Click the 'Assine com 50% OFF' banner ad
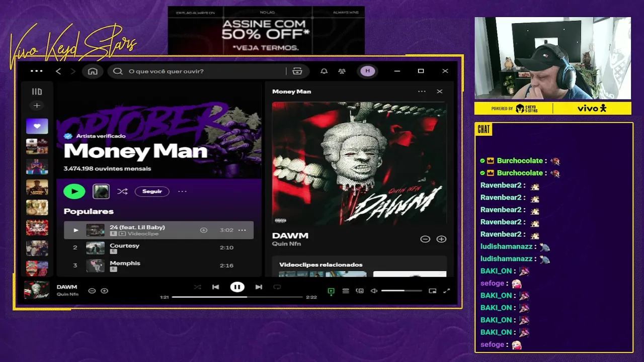This screenshot has height=362, width=644. (x=266, y=31)
